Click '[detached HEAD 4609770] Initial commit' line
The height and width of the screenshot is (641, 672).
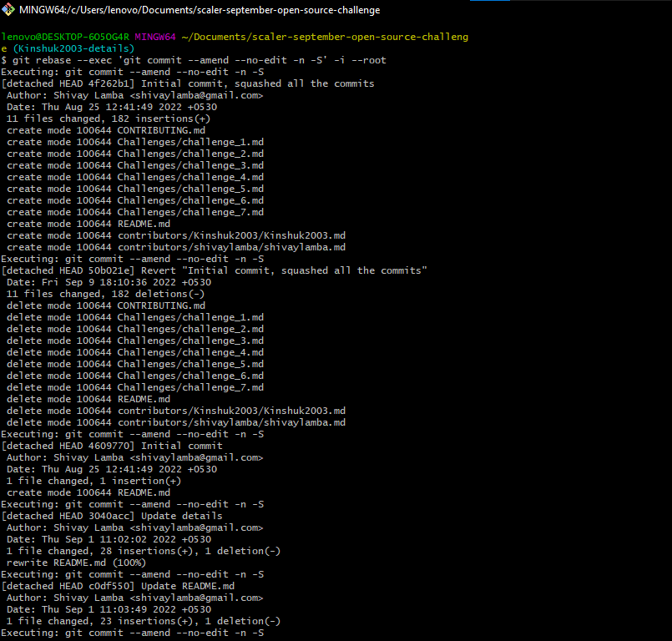click(x=112, y=446)
